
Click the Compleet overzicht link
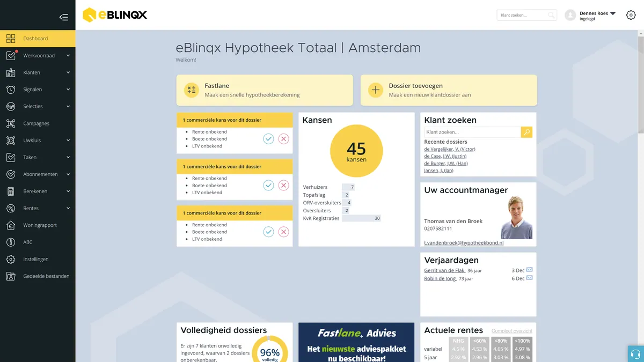512,331
